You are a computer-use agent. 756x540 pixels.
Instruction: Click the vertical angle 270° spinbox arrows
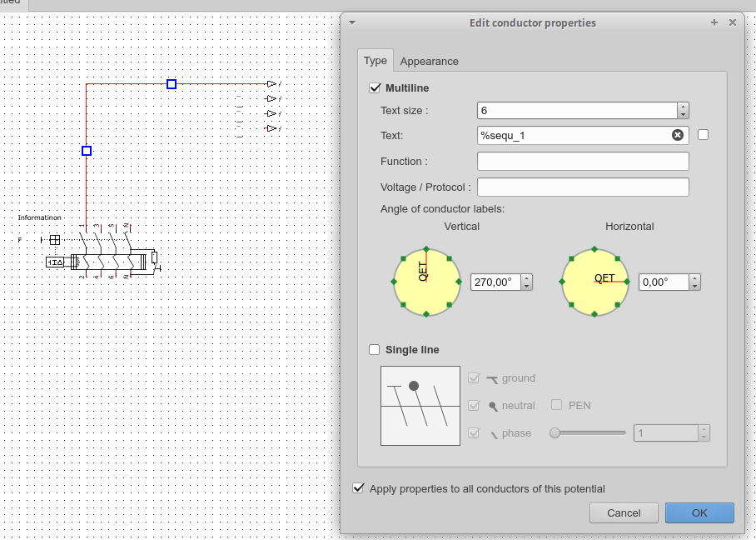[x=526, y=282]
